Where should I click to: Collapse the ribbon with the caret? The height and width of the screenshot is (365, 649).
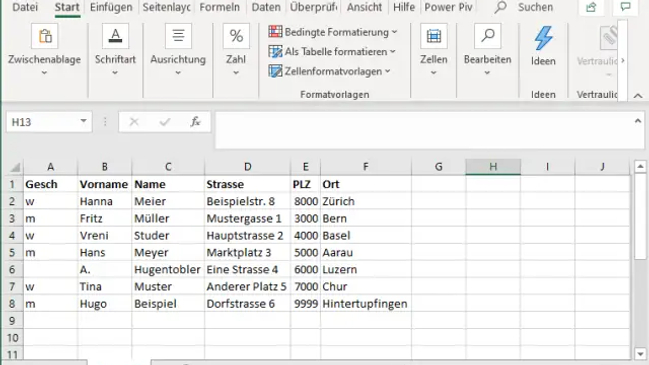(638, 96)
